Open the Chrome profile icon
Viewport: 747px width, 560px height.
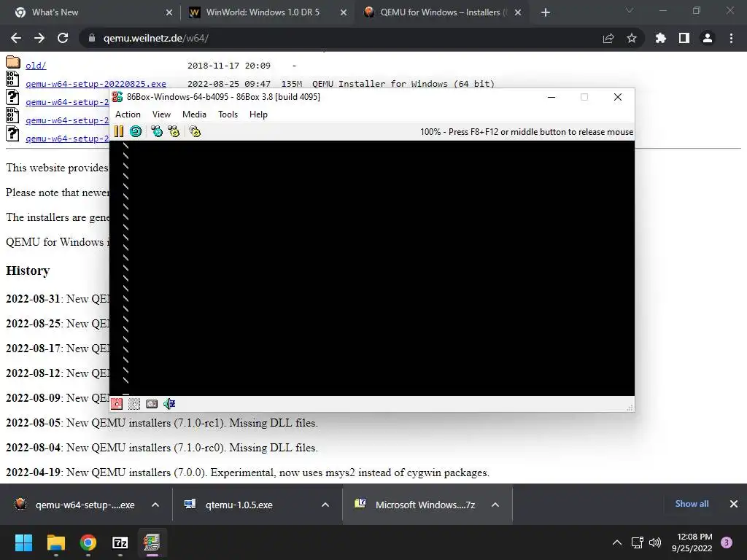[x=708, y=38]
